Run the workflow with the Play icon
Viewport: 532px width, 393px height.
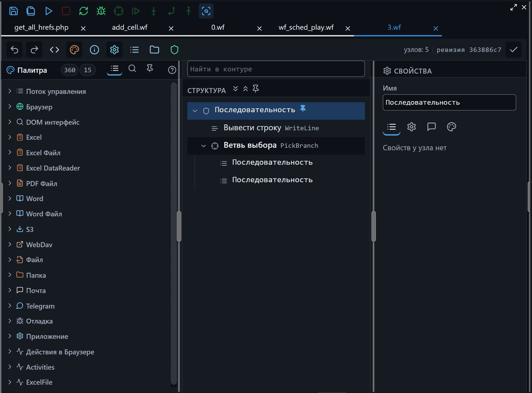(x=49, y=11)
